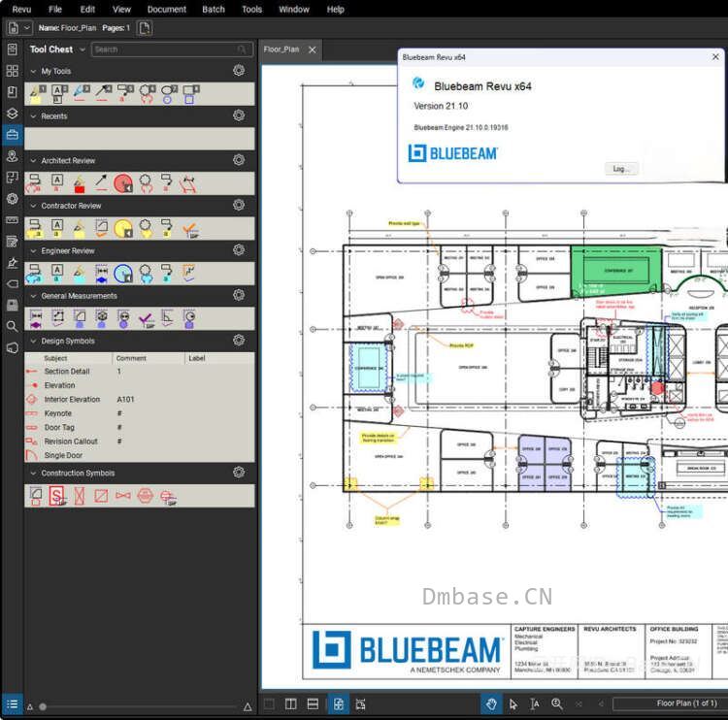Activate the Pan hand tool

pos(491,704)
